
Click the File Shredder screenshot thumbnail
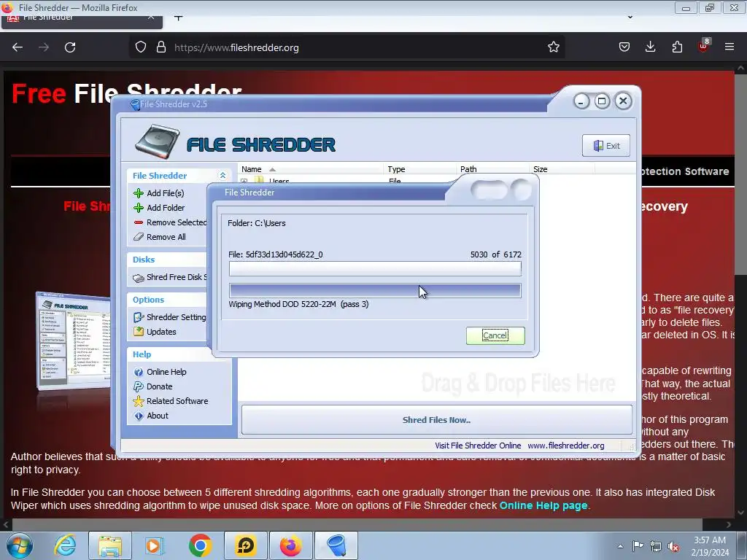point(74,341)
